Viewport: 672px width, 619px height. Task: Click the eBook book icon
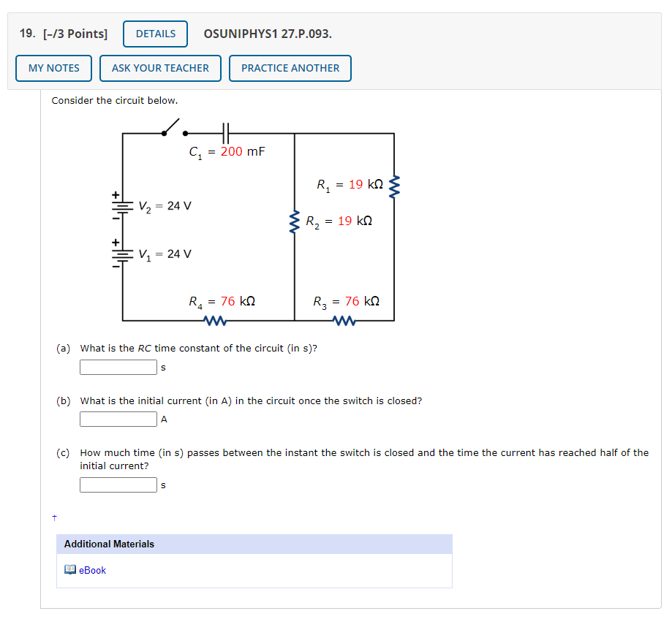point(70,569)
